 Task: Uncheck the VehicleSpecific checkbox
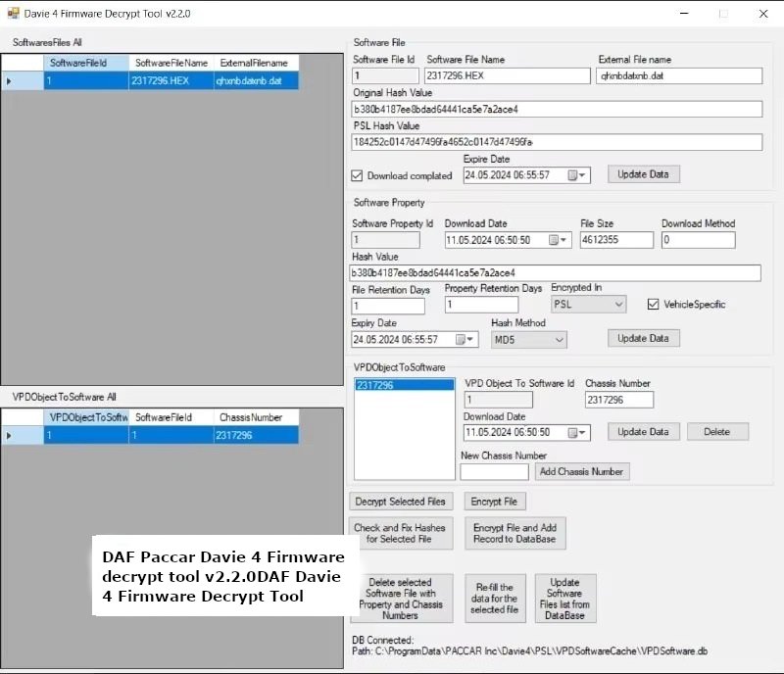pos(654,305)
